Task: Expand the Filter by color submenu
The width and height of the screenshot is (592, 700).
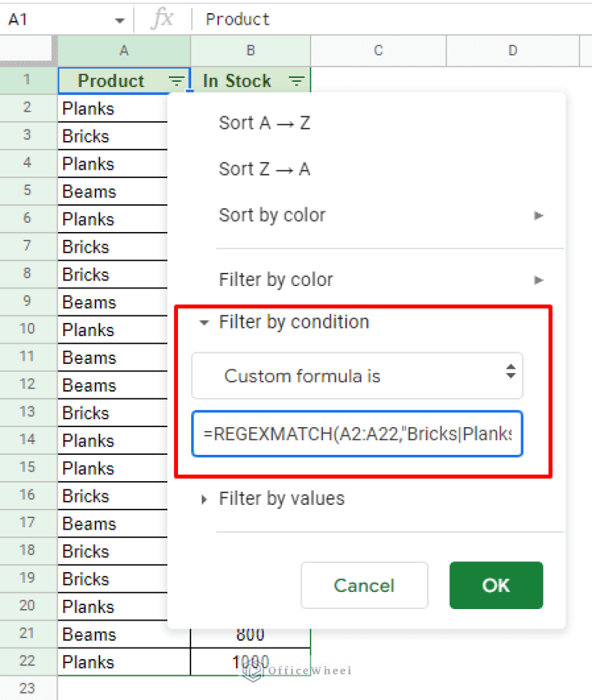Action: pyautogui.click(x=538, y=280)
